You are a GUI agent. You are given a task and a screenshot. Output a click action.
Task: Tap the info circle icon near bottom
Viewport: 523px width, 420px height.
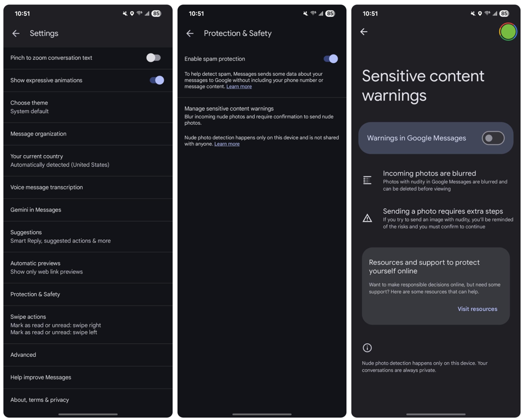pyautogui.click(x=367, y=348)
